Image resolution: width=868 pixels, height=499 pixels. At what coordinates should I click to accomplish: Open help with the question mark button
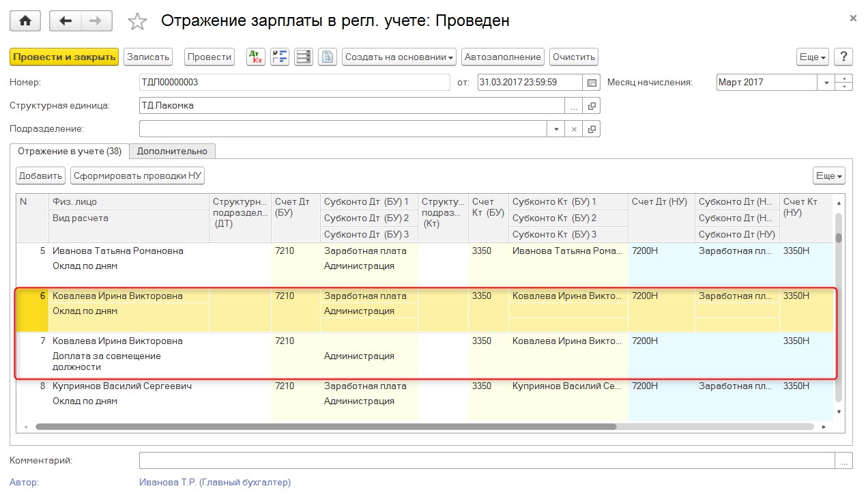[843, 57]
